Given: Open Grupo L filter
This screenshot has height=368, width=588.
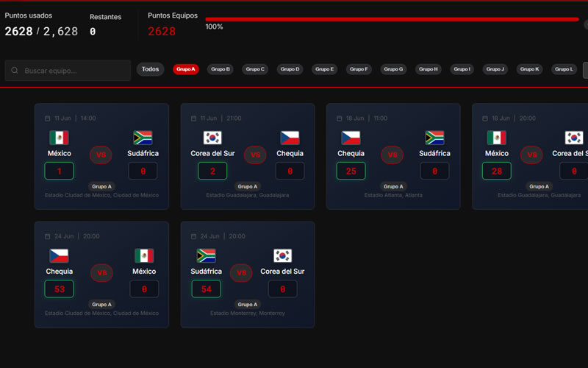Looking at the screenshot, I should 564,69.
